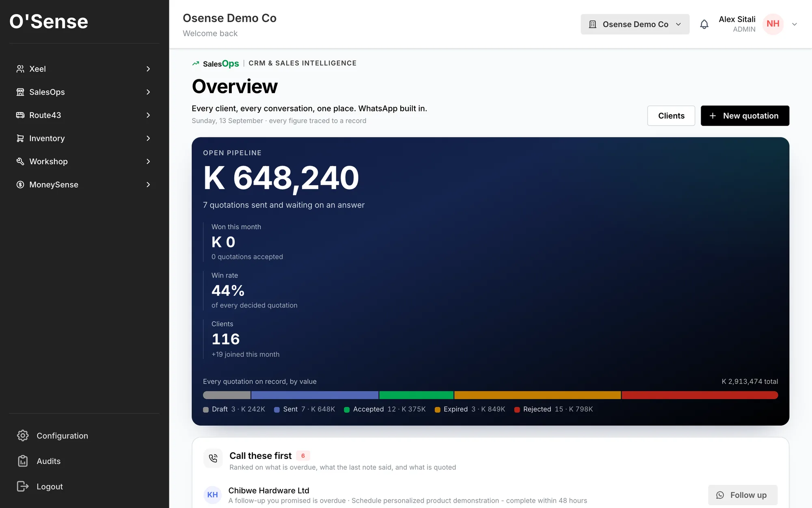Open the Osense Demo Co company dropdown
This screenshot has height=508, width=812.
coord(635,24)
